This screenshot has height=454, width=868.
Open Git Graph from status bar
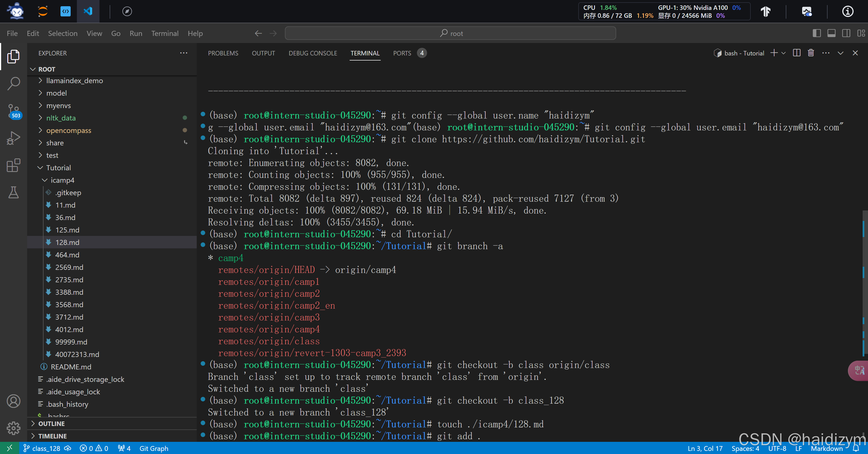pos(154,448)
